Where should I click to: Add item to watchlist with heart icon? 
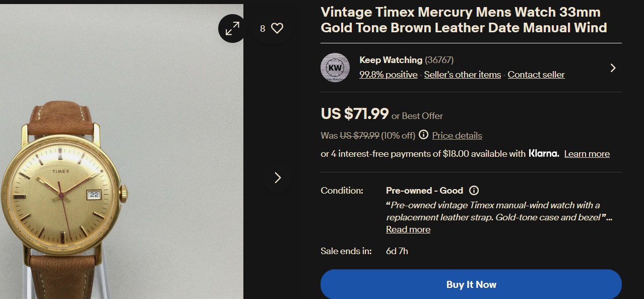[x=277, y=29]
